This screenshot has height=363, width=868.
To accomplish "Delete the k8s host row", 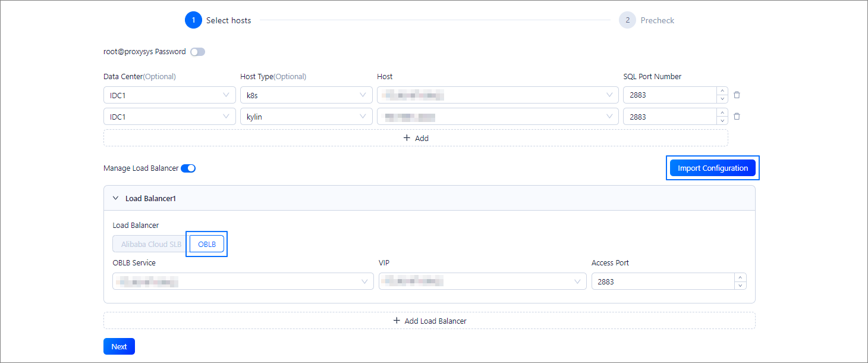I will [737, 95].
